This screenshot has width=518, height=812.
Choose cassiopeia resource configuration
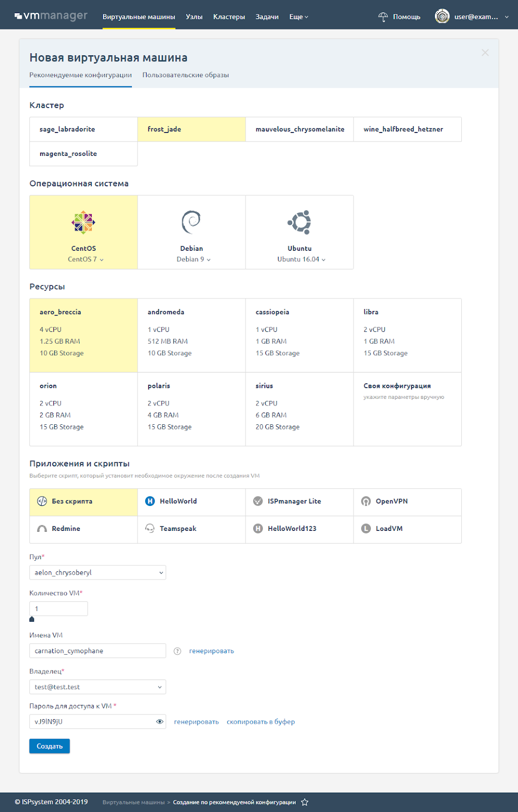point(300,335)
